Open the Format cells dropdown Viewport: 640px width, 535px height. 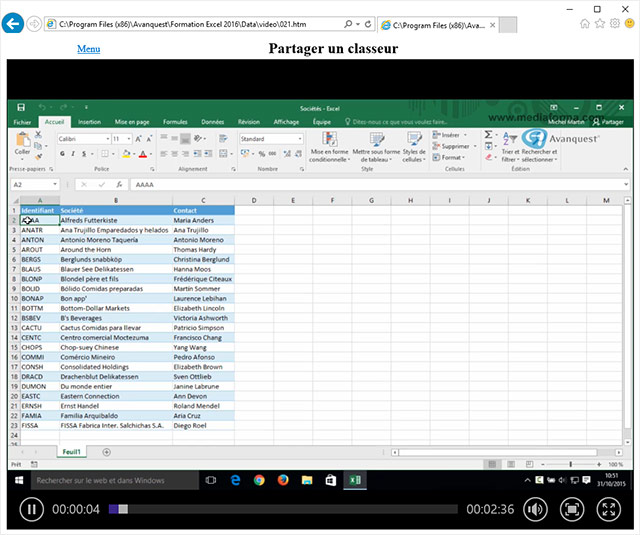(449, 157)
